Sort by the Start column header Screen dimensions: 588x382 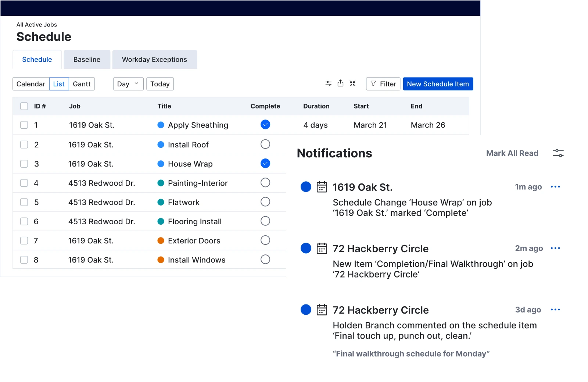tap(361, 106)
